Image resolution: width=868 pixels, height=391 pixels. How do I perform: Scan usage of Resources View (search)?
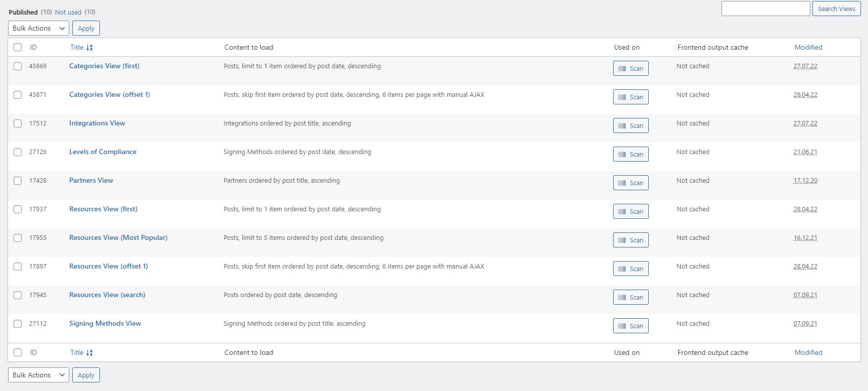pyautogui.click(x=631, y=297)
